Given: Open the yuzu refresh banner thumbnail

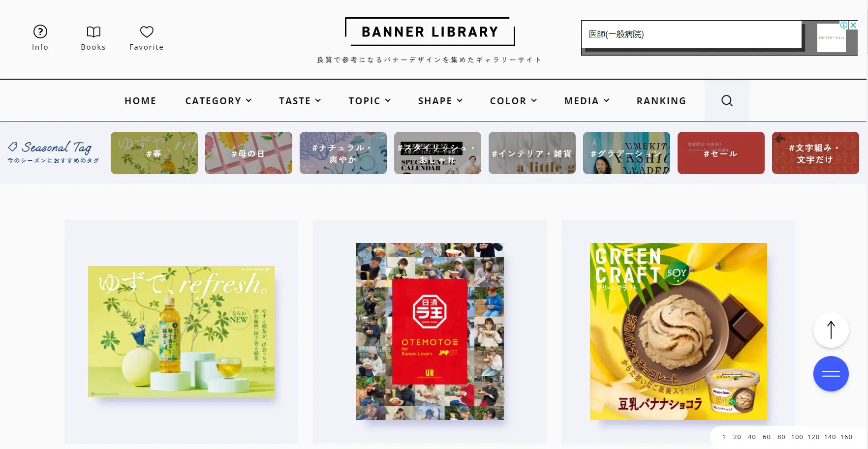Looking at the screenshot, I should [181, 331].
